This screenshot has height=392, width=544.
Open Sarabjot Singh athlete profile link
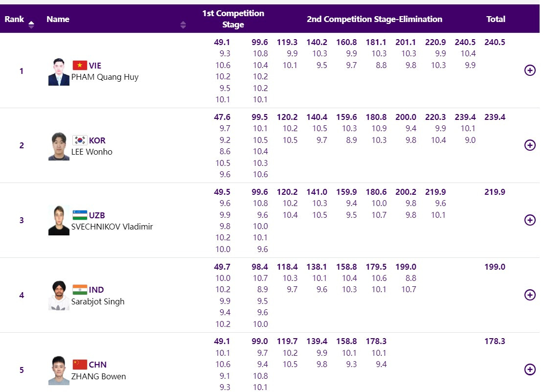pyautogui.click(x=98, y=301)
